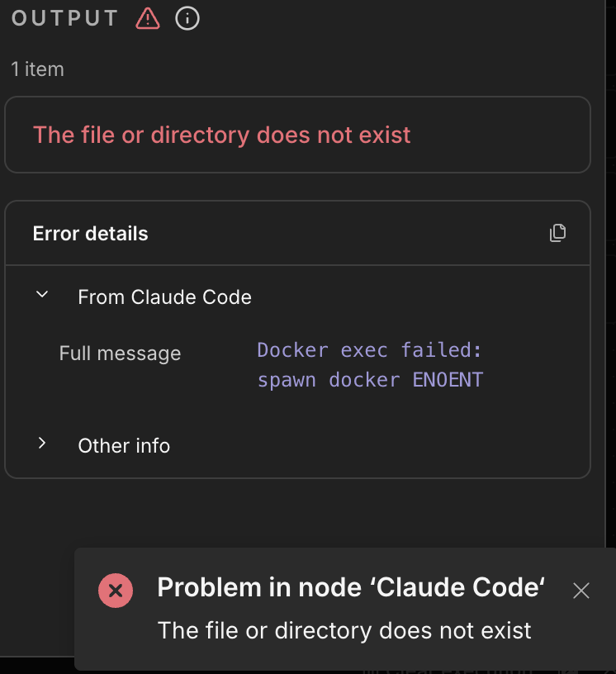Open the info icon next to OUTPUT
Viewport: 616px width, 674px height.
coord(187,18)
